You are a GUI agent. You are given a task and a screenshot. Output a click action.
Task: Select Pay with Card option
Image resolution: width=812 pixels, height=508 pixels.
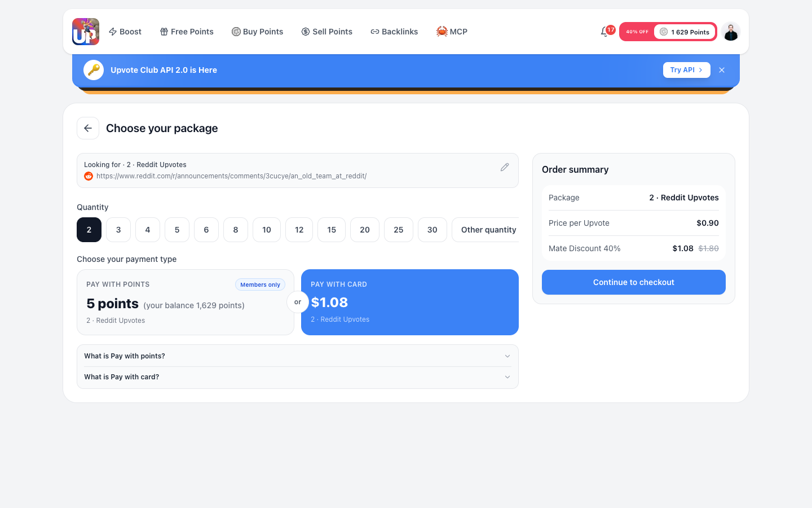tap(410, 302)
